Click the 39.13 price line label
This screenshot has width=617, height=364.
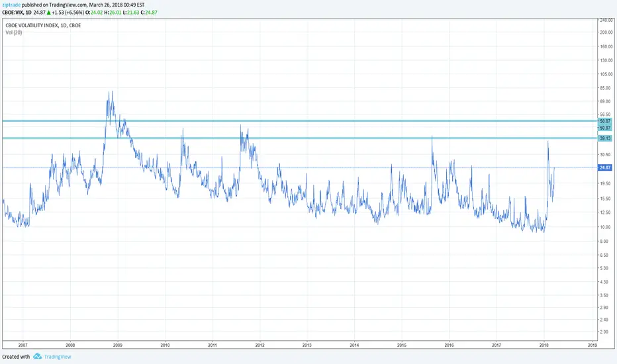coord(605,138)
